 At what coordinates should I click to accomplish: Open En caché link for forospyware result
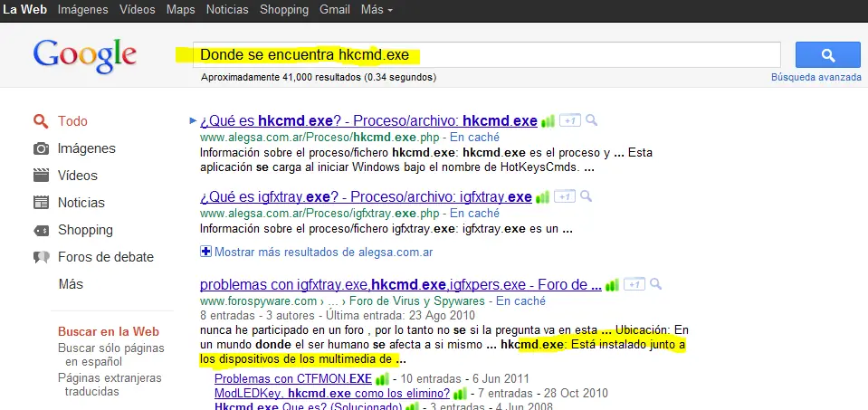click(520, 301)
